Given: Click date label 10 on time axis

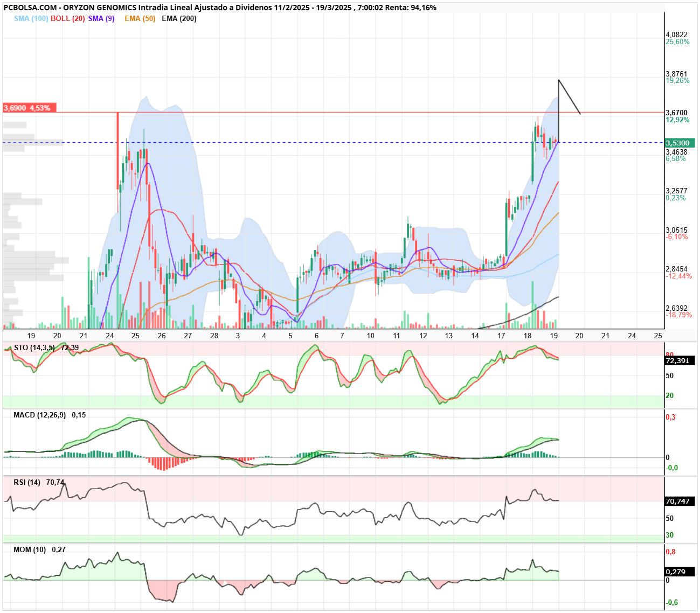Looking at the screenshot, I should [371, 336].
